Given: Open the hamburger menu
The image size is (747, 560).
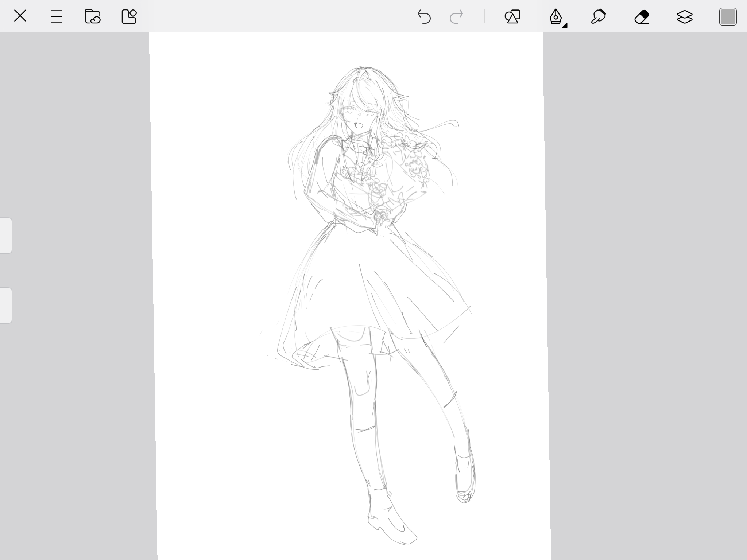Looking at the screenshot, I should click(57, 16).
